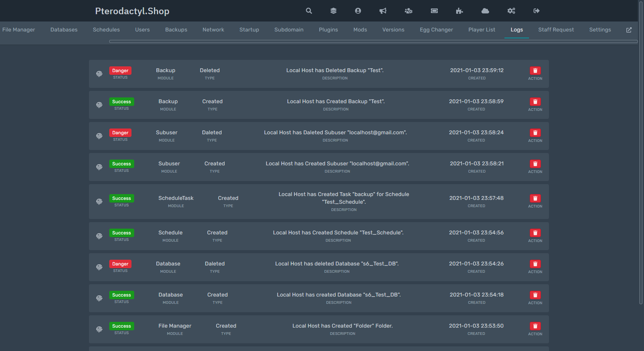Click fingerprint icon on ScheduleTask row
644x351 pixels.
pyautogui.click(x=99, y=201)
